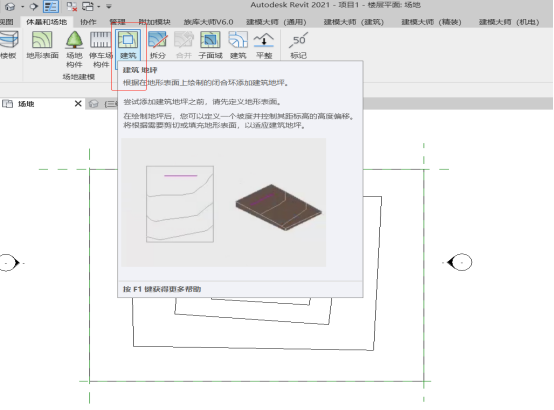
Task: Select the 平整 graded region tool
Action: point(264,45)
